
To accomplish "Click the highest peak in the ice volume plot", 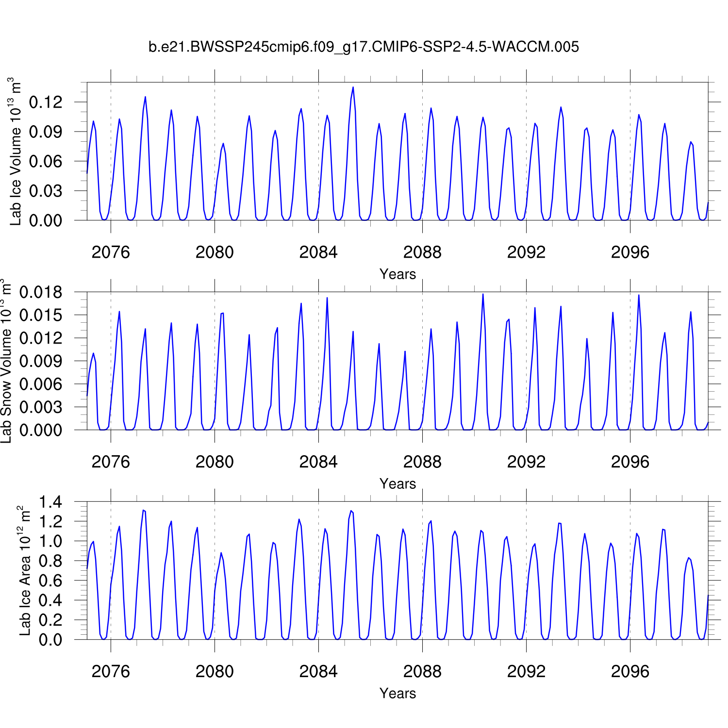I will (353, 88).
